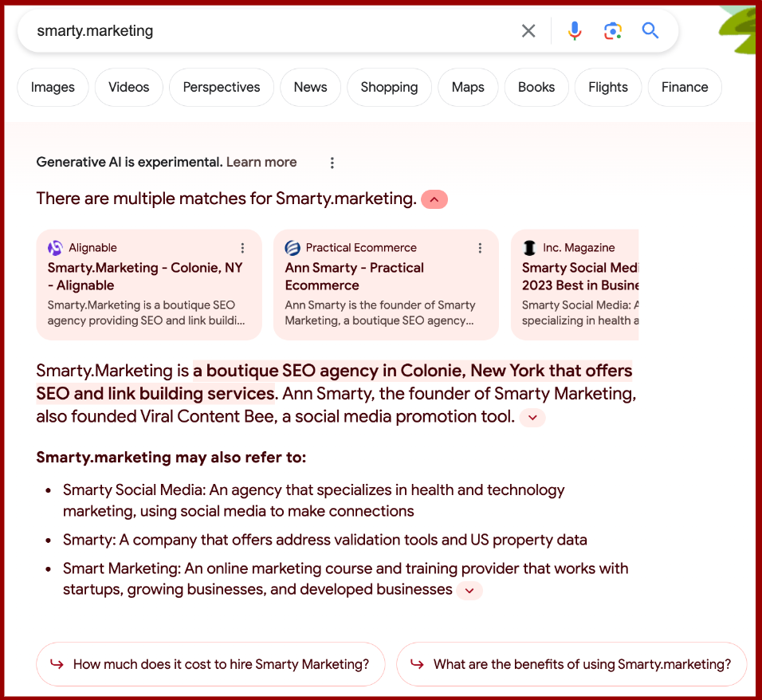
Task: Clear the search box with the X icon
Action: click(528, 31)
